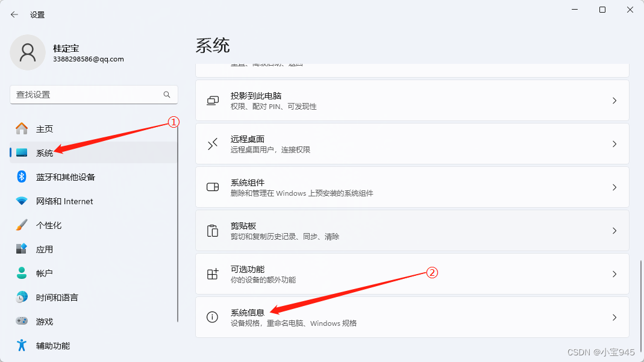644x362 pixels.
Task: Click the text 远程桌面用户，连接权限
Action: click(x=270, y=150)
